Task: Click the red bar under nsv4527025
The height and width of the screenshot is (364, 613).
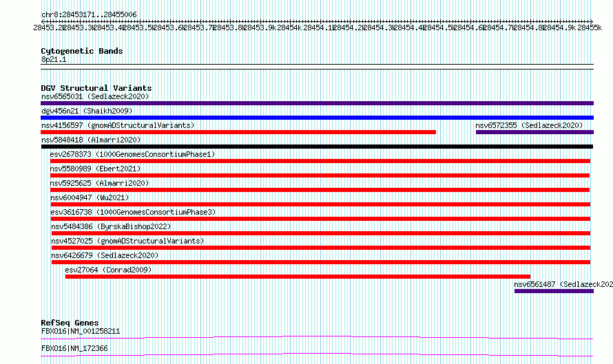Action: (321, 248)
